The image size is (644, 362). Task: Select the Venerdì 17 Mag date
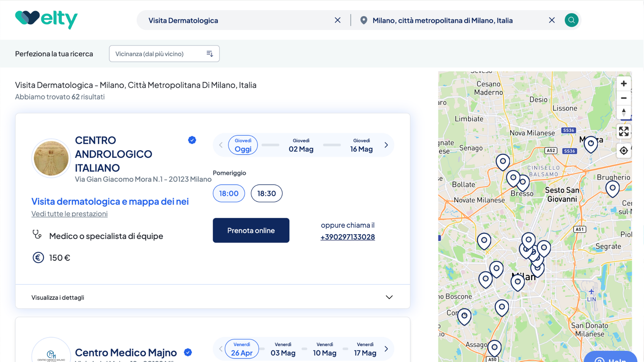click(x=365, y=349)
